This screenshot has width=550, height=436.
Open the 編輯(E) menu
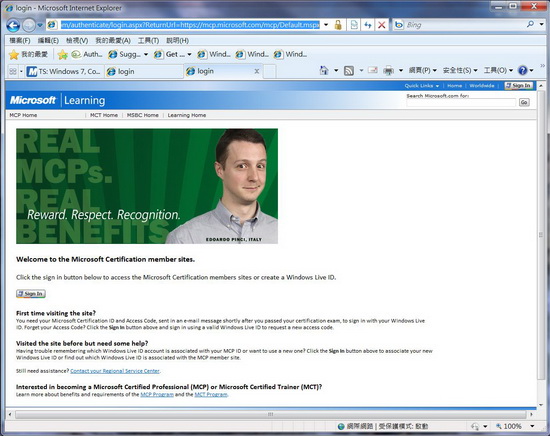tap(48, 40)
